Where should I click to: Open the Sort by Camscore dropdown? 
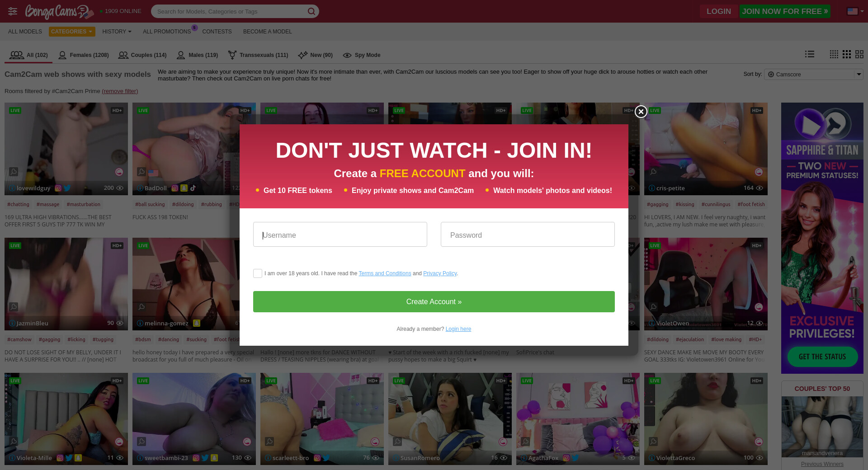coord(815,75)
